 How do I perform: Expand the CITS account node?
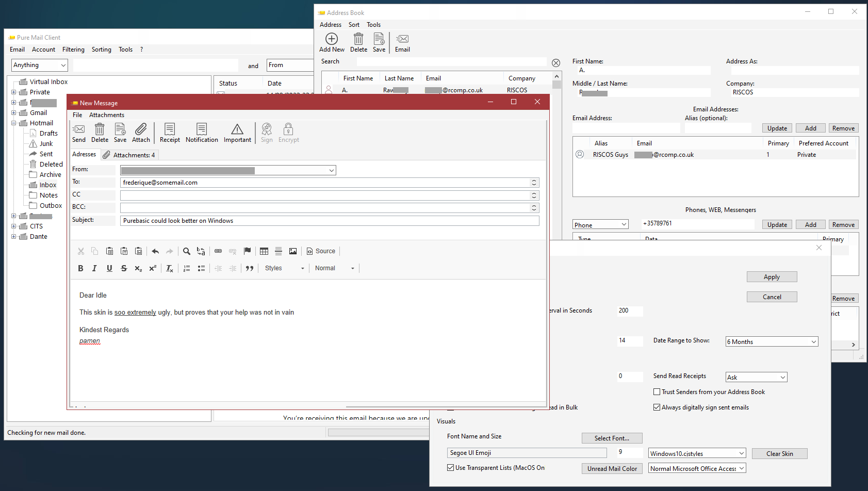point(14,226)
